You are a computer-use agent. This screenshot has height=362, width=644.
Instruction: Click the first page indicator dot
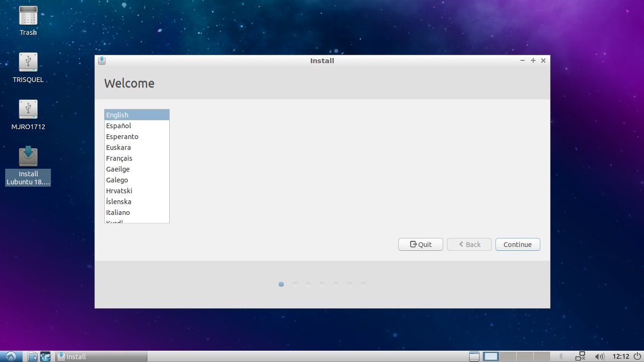tap(281, 284)
